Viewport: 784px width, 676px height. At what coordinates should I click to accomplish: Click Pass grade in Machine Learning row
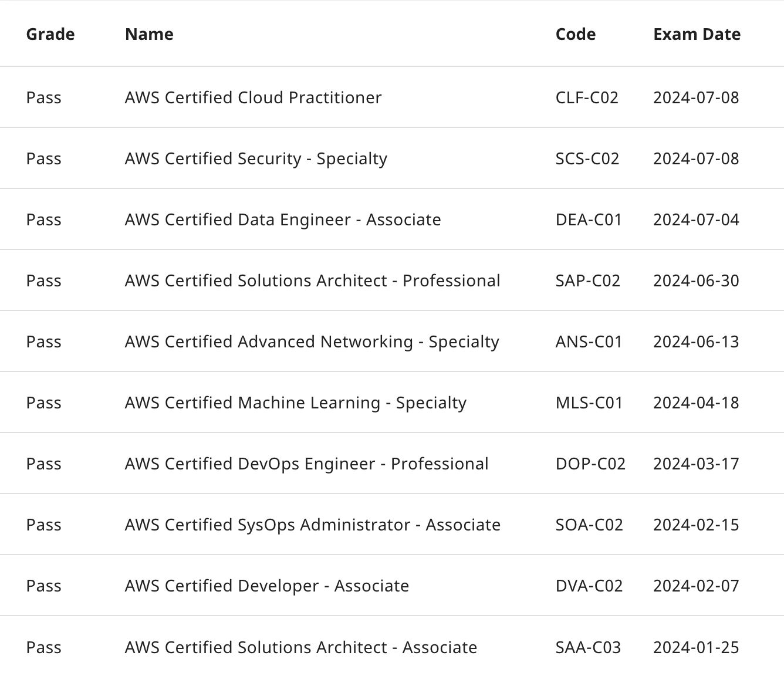pyautogui.click(x=44, y=403)
